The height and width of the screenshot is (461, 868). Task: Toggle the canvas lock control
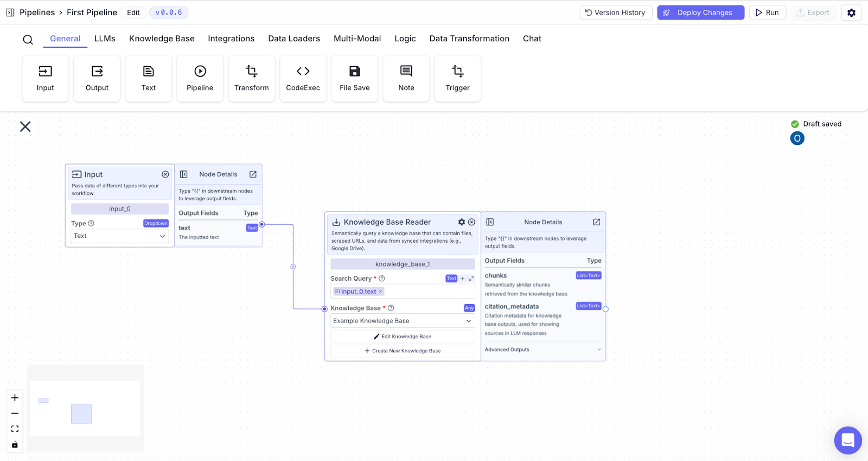(15, 444)
